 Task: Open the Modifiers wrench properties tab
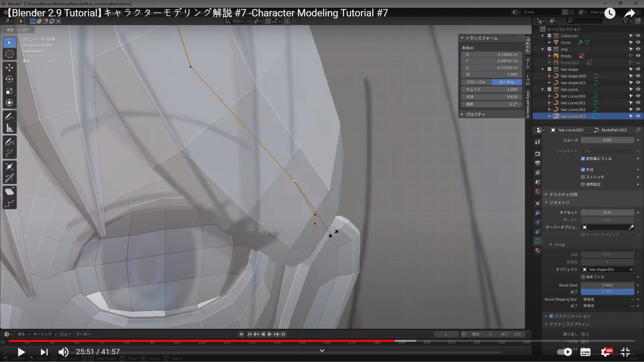pyautogui.click(x=538, y=213)
